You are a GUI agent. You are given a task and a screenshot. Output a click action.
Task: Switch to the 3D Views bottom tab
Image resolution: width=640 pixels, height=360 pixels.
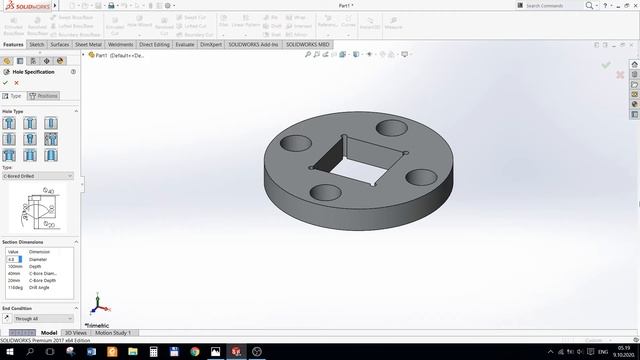click(76, 333)
